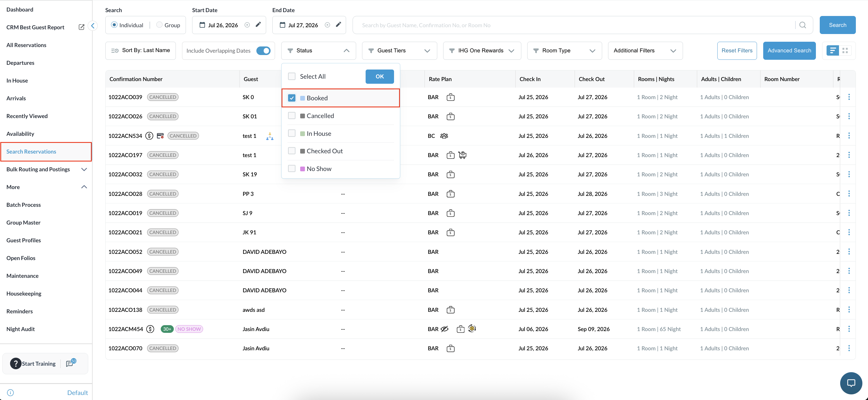Collapse the sidebar with the chevron button
This screenshot has width=868, height=400.
[93, 25]
